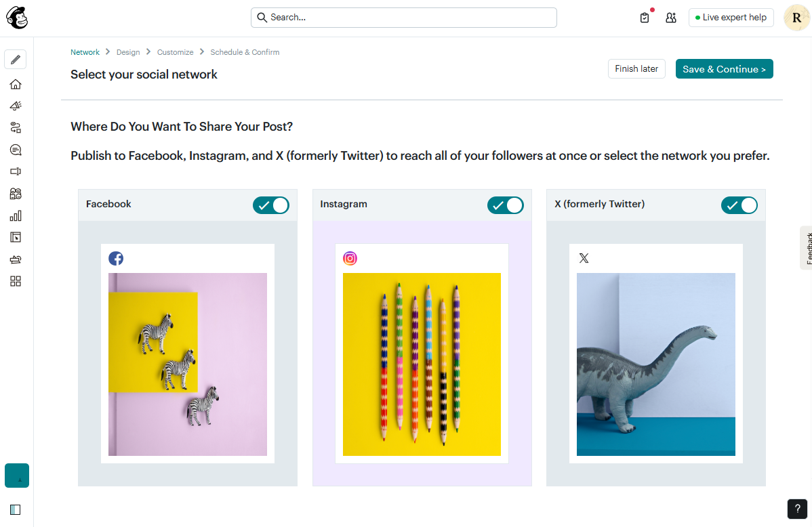Open the Website builder icon

point(15,236)
